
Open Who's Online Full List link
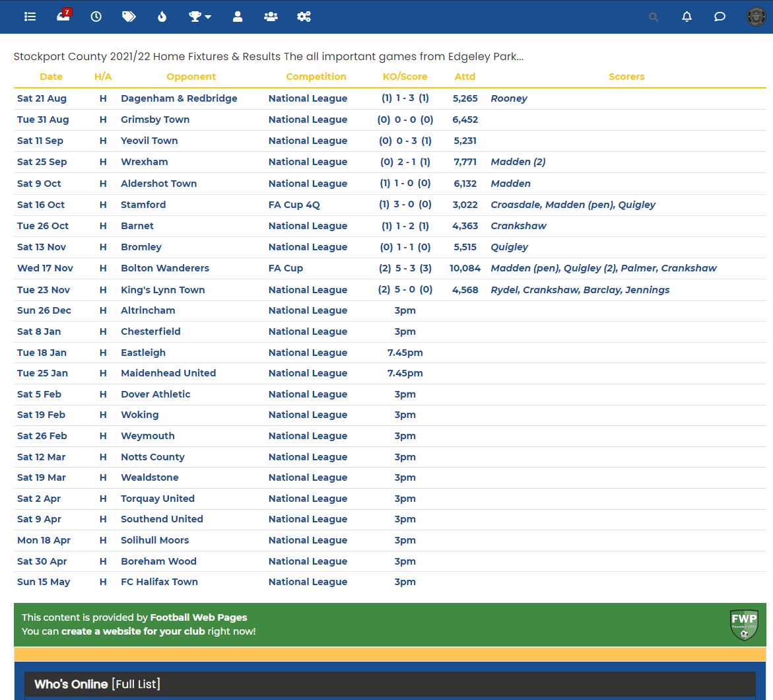point(136,684)
